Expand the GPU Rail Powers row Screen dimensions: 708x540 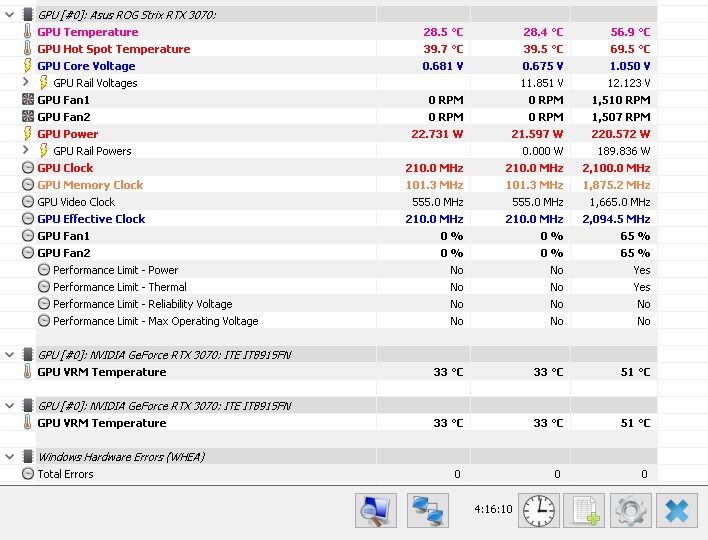point(26,150)
